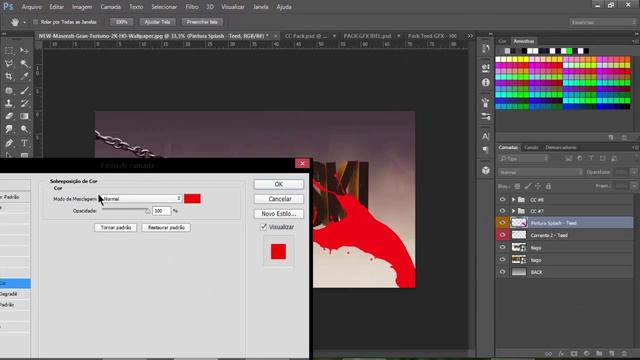Open the Camada menu
Screen dimensions: 640x360
coord(110,7)
